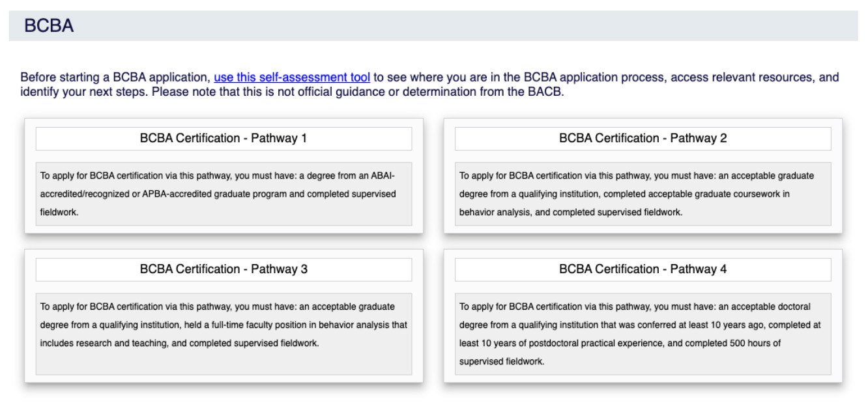This screenshot has height=414, width=868.
Task: Click Pathway 3 description about full-time faculty position
Action: pyautogui.click(x=224, y=334)
